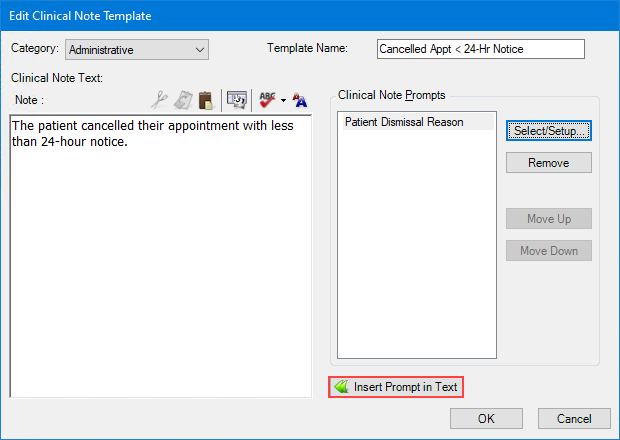Screen dimensions: 620x440
Task: Confirm with the OK button
Action: 486,418
